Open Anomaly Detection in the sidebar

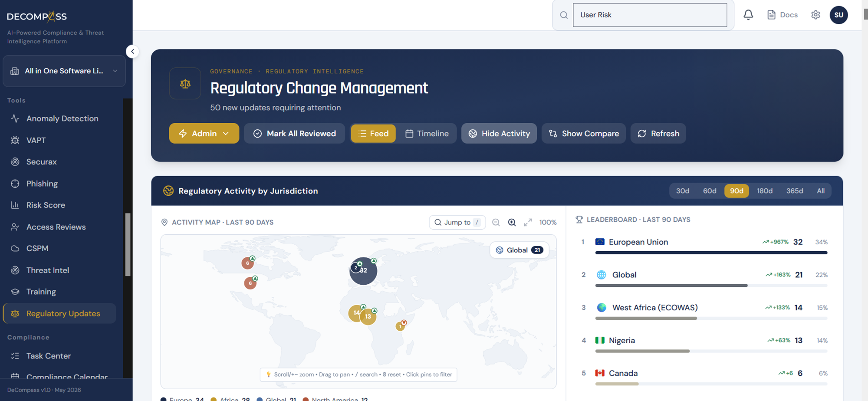pyautogui.click(x=62, y=118)
